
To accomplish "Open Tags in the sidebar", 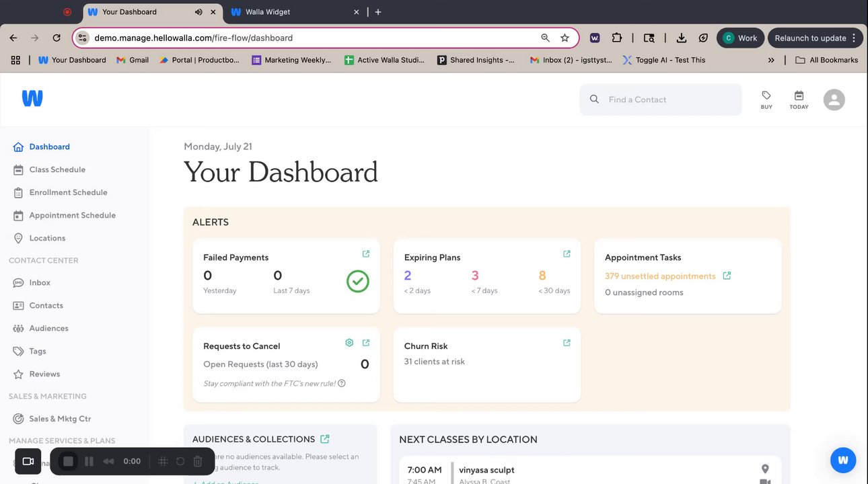I will [38, 351].
